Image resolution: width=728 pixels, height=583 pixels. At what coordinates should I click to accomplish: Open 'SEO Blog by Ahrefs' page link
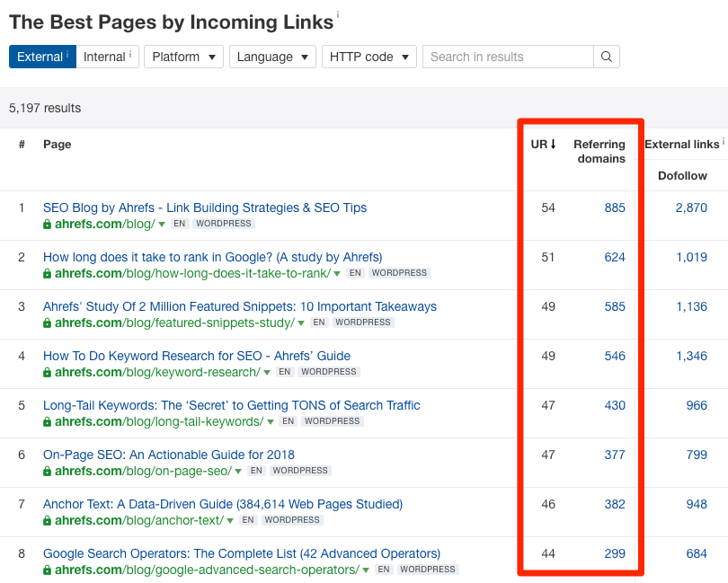tap(205, 208)
